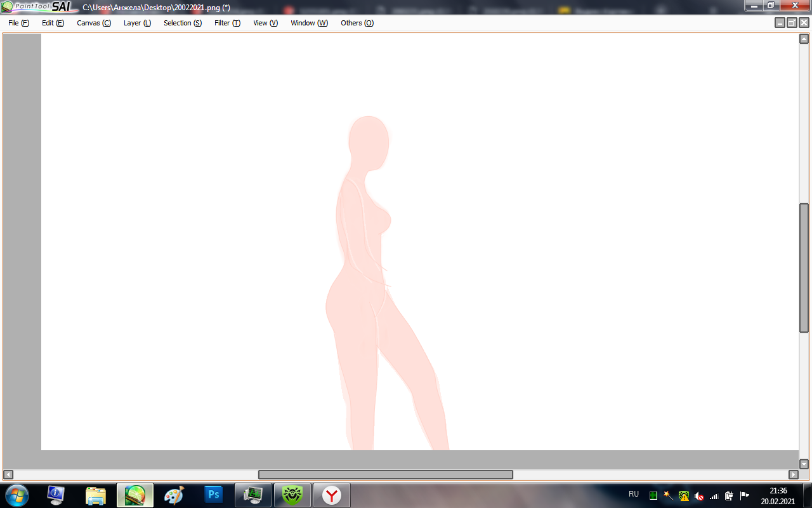Launch Photoshop from the taskbar

pyautogui.click(x=214, y=495)
